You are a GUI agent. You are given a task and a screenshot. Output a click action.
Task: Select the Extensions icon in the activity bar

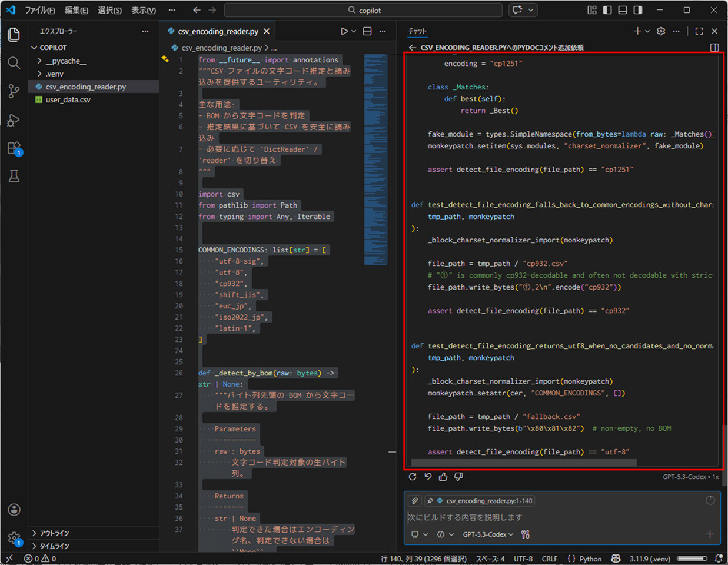point(14,148)
